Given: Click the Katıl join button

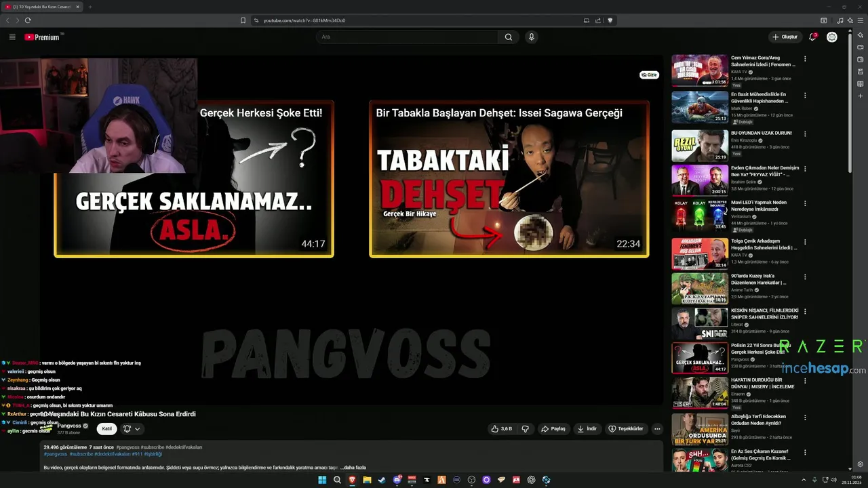Looking at the screenshot, I should (106, 428).
